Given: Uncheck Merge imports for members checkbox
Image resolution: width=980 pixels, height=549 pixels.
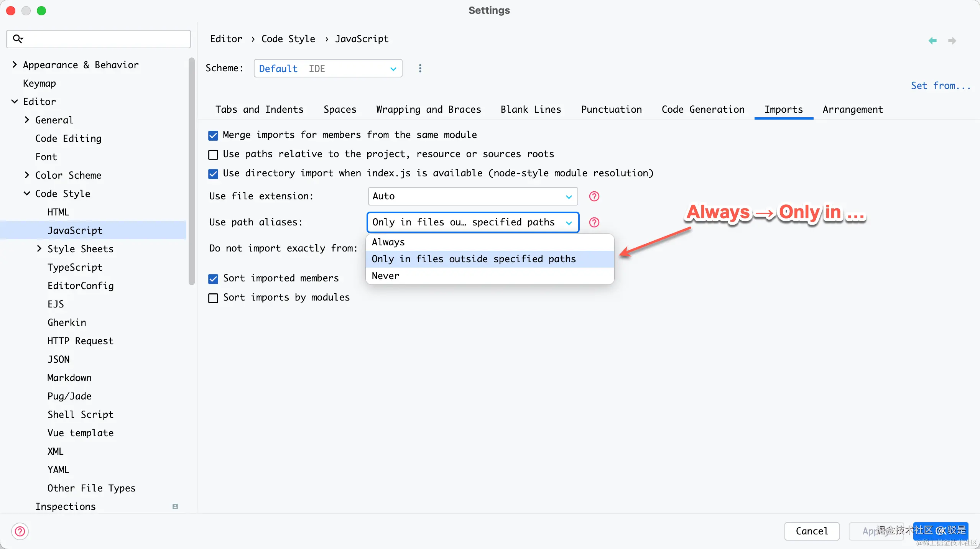Looking at the screenshot, I should [213, 135].
